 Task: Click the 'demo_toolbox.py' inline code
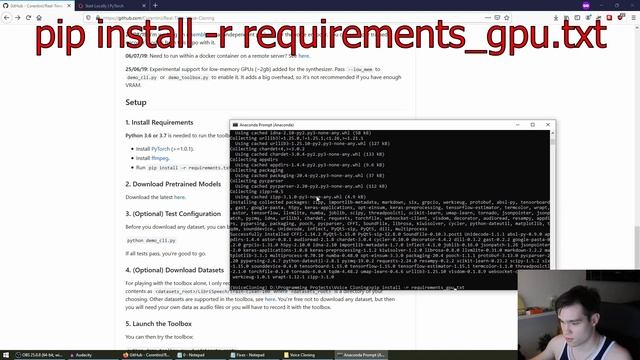pyautogui.click(x=188, y=78)
